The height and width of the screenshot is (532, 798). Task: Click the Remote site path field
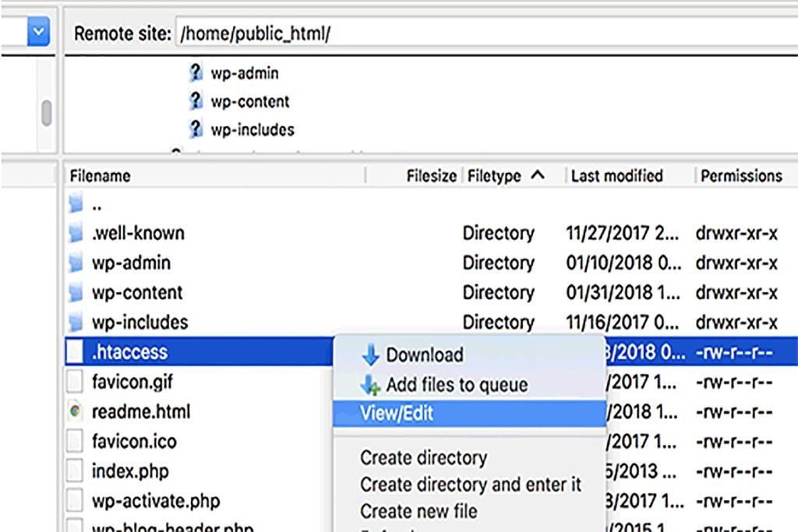[x=486, y=33]
